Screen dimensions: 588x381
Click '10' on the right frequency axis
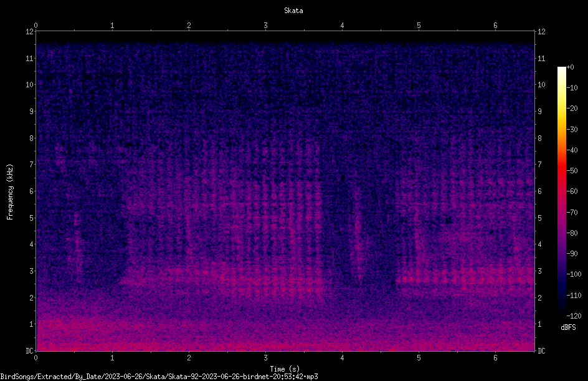[x=541, y=85]
